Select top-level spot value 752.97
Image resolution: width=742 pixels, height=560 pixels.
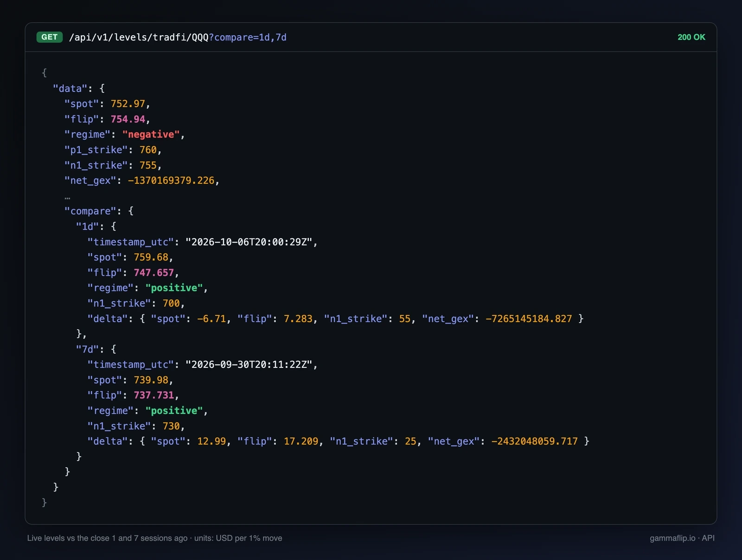click(x=128, y=104)
